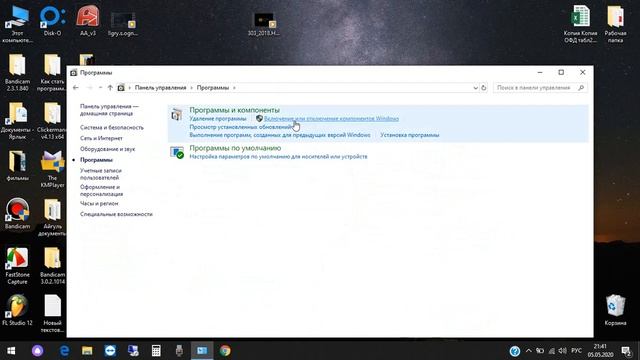This screenshot has height=360, width=640.
Task: Open the Корзина recycle bin
Action: [616, 310]
